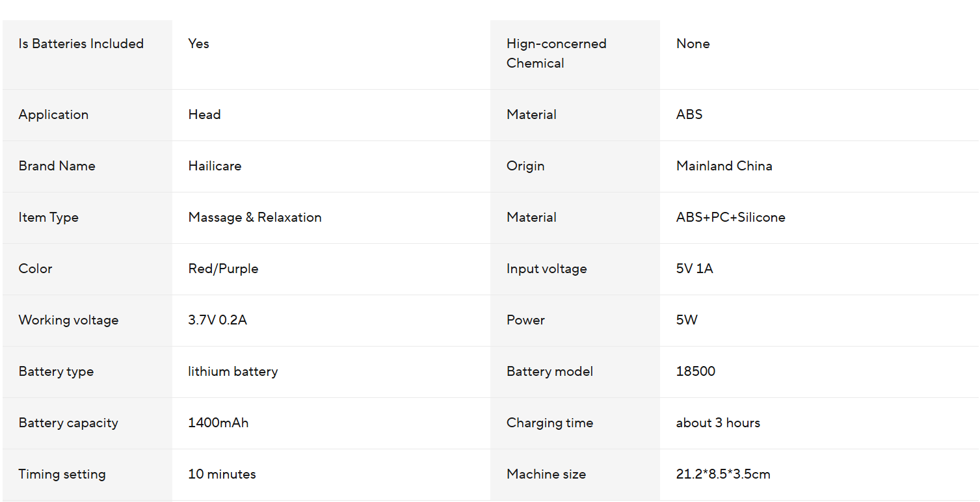Click the '3.7V 0.2A' working voltage value
Screen dimensions: 980x502
coord(217,320)
